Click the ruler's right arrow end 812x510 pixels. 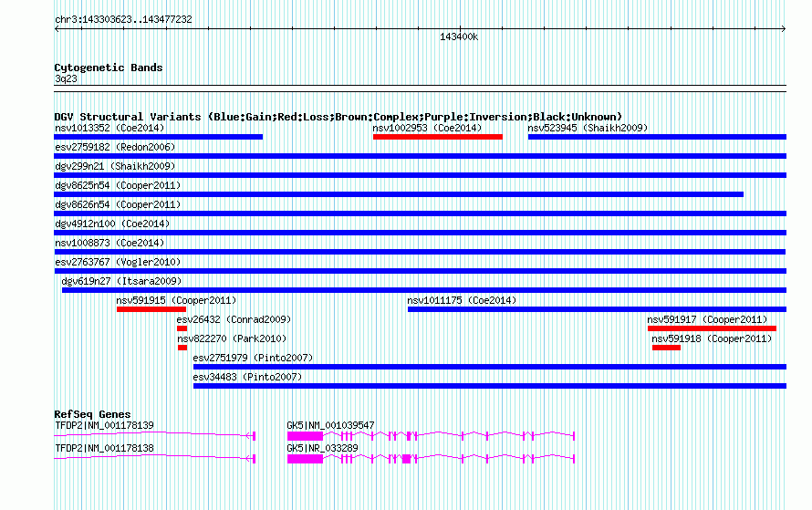coord(784,29)
